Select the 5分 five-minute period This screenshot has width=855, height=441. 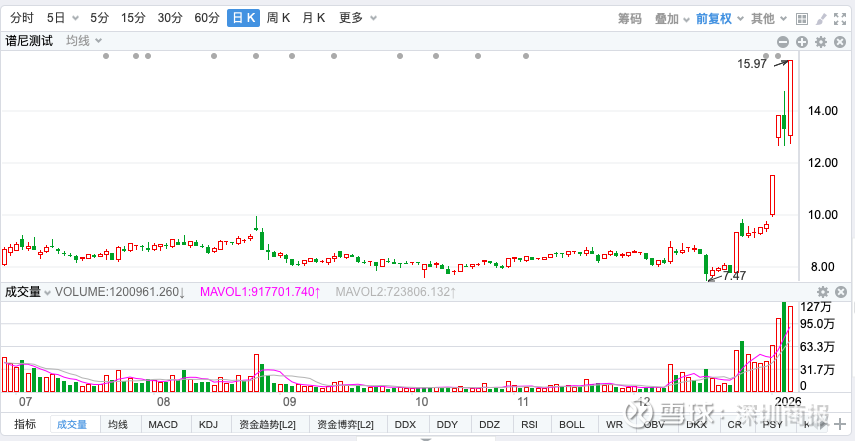tap(100, 18)
